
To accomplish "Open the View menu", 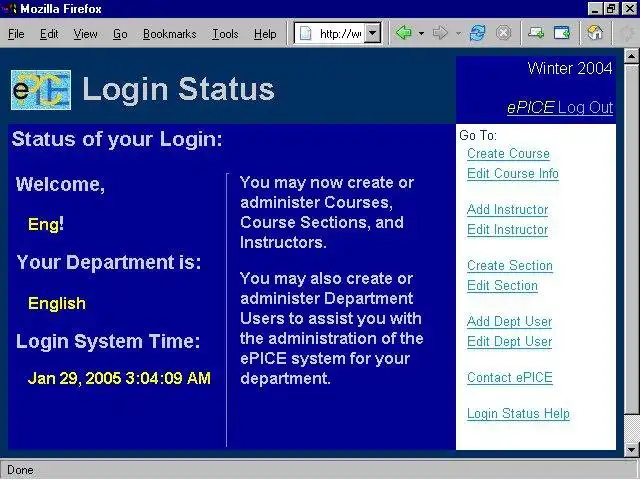I will (x=85, y=34).
